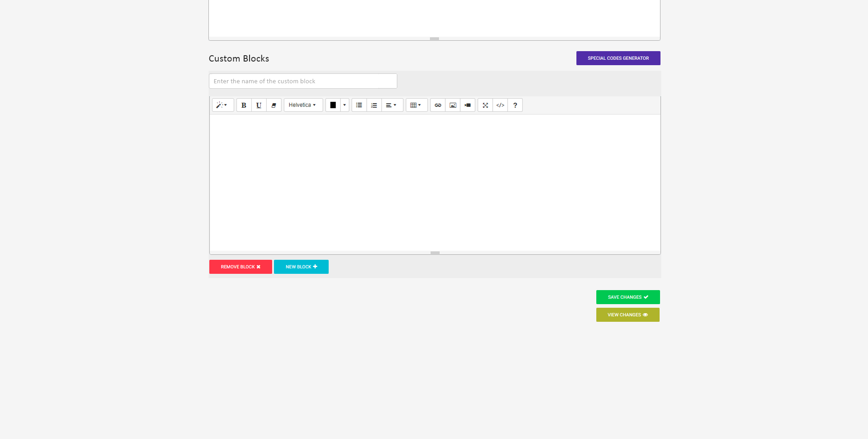Open the Helvetica font family dropdown

click(x=302, y=105)
